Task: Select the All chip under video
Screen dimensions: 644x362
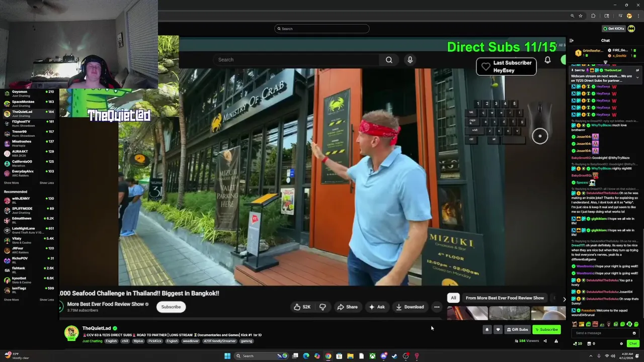Action: (453, 298)
